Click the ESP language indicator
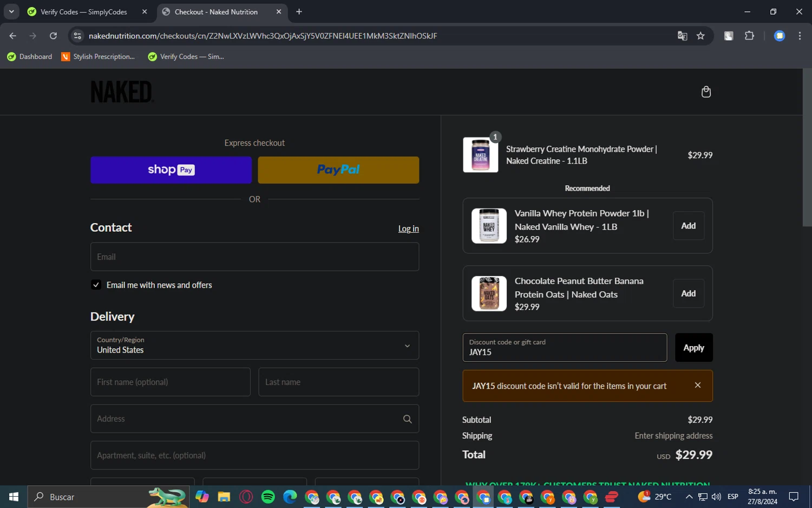 [733, 497]
